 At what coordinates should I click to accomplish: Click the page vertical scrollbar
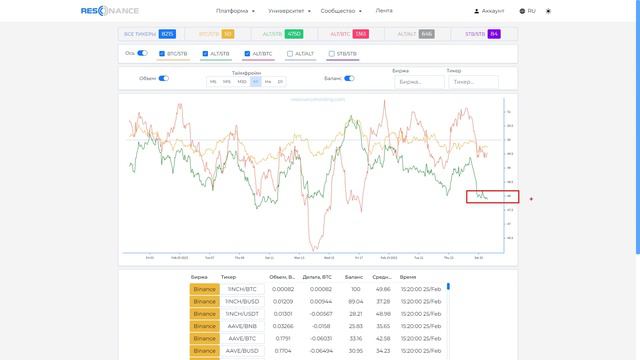click(638, 127)
